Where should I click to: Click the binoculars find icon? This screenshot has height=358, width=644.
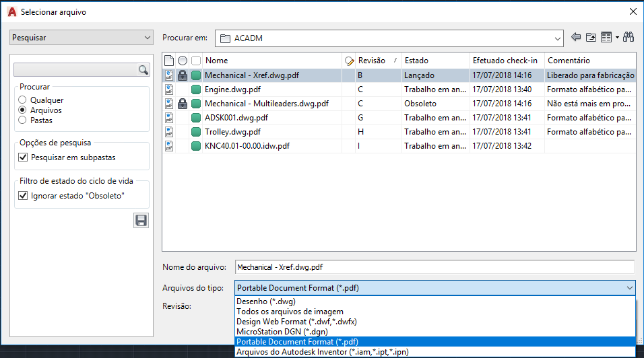click(629, 37)
